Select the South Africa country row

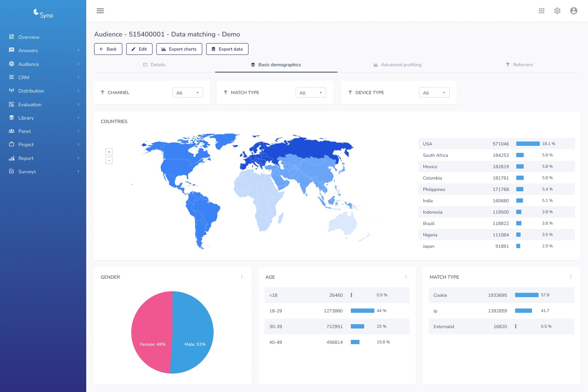(x=497, y=155)
